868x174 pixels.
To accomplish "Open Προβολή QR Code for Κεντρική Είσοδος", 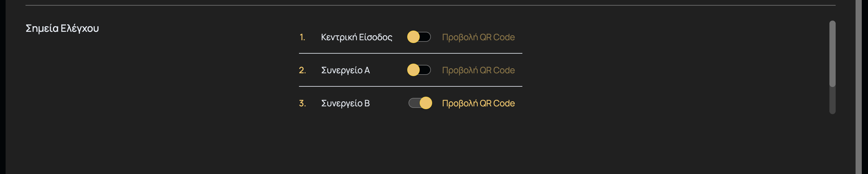I will [478, 37].
